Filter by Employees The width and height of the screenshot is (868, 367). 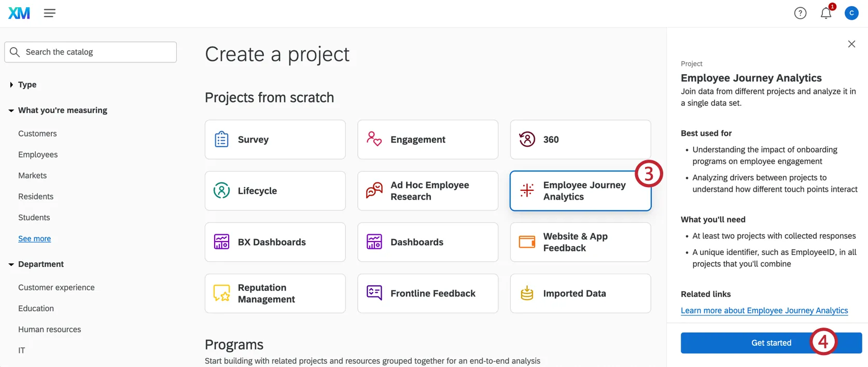pyautogui.click(x=38, y=154)
